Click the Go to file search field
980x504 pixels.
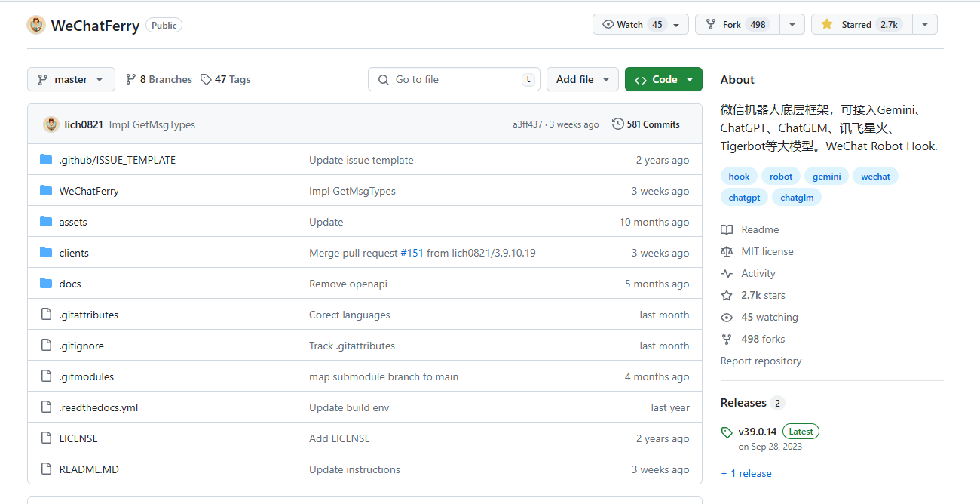(454, 79)
